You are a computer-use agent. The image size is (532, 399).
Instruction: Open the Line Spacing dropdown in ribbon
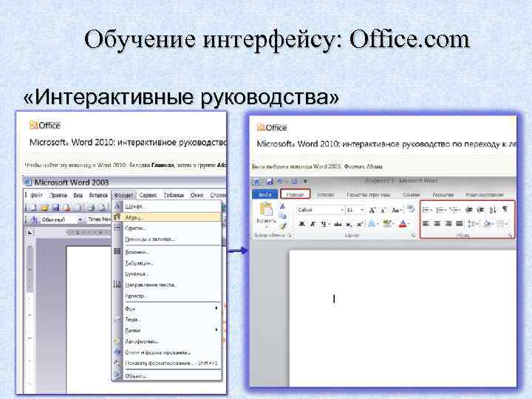pyautogui.click(x=473, y=224)
